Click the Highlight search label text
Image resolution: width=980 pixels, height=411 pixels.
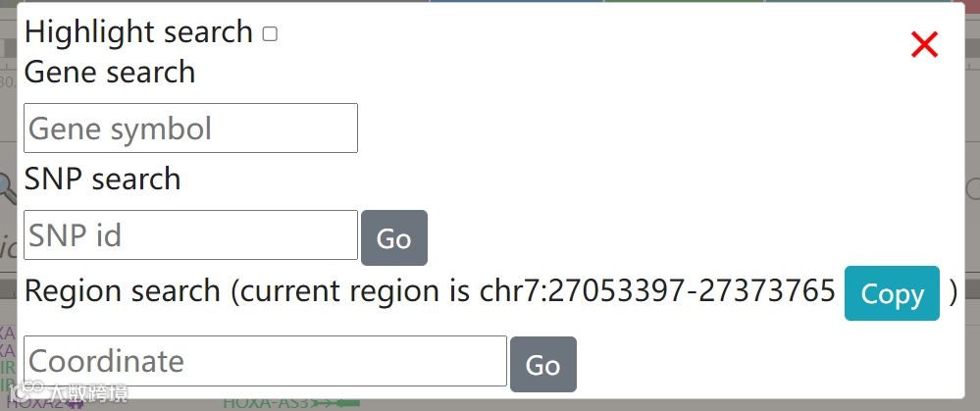(x=138, y=31)
